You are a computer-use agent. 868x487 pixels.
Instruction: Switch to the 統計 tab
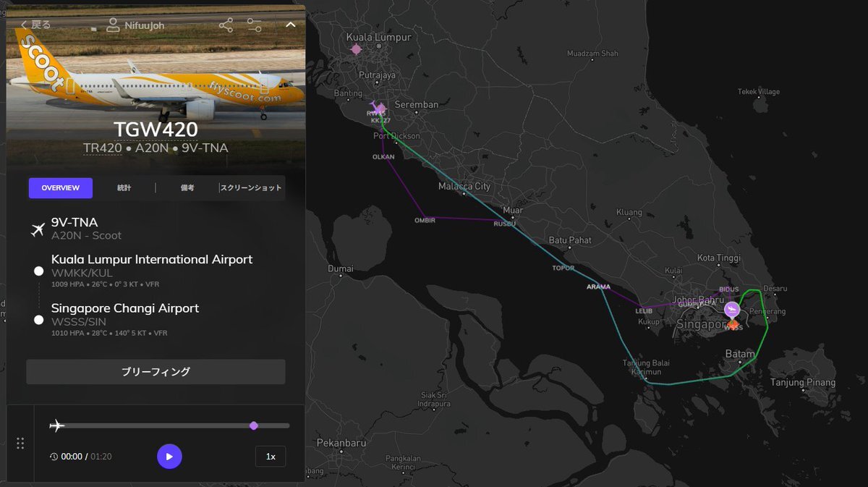(x=124, y=188)
